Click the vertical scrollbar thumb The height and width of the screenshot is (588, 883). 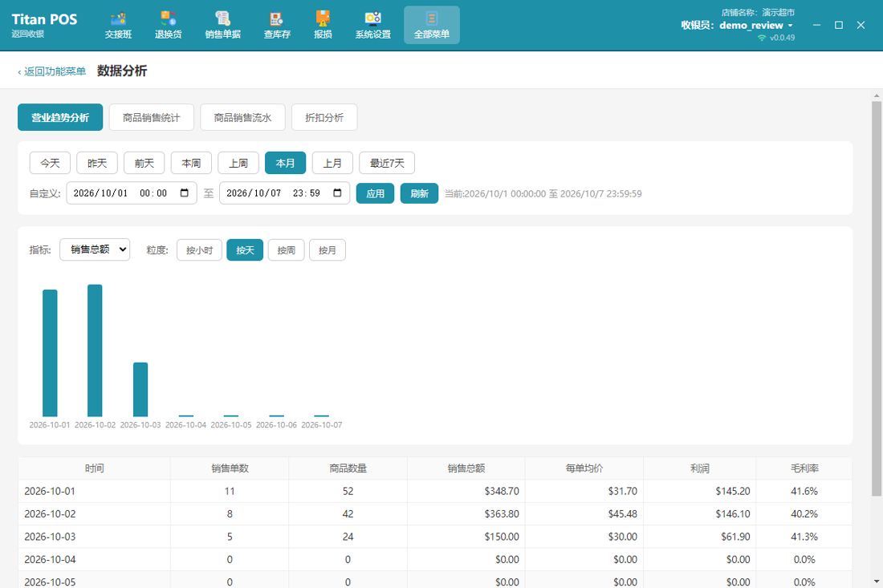point(877,298)
